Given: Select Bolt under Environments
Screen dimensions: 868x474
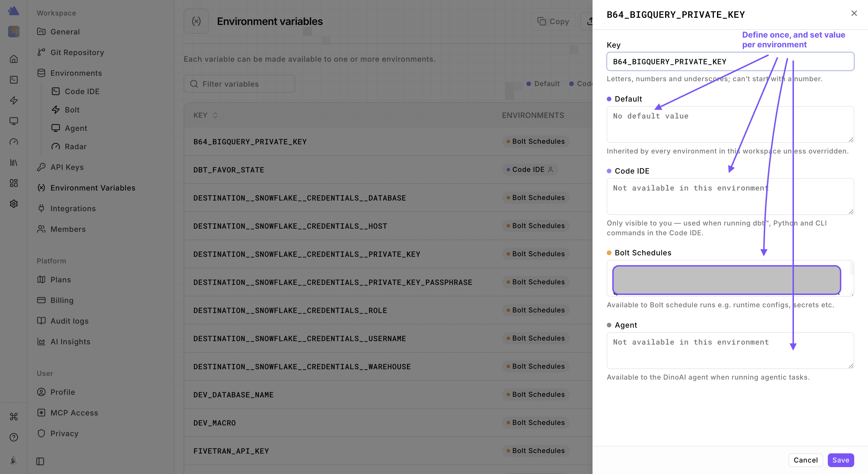Looking at the screenshot, I should [65, 110].
